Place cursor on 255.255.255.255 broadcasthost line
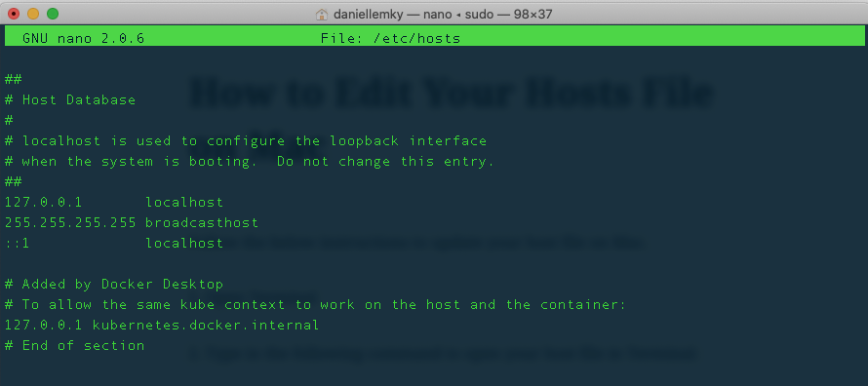868x386 pixels. (132, 223)
